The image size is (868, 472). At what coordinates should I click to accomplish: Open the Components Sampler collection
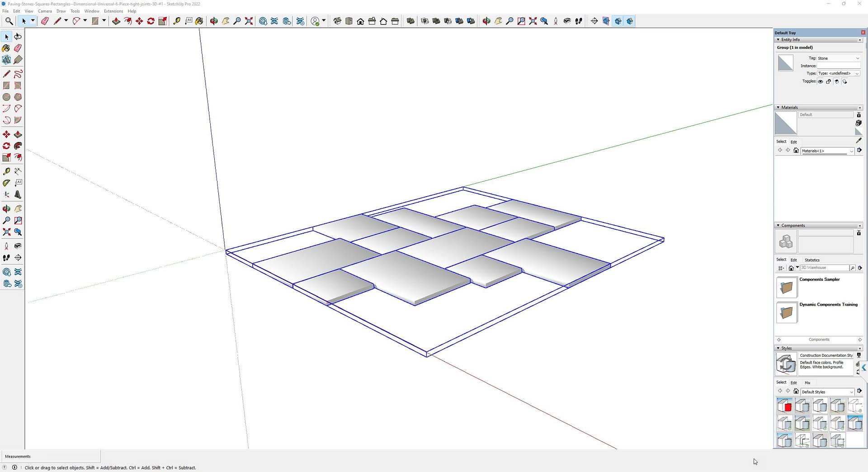click(787, 288)
